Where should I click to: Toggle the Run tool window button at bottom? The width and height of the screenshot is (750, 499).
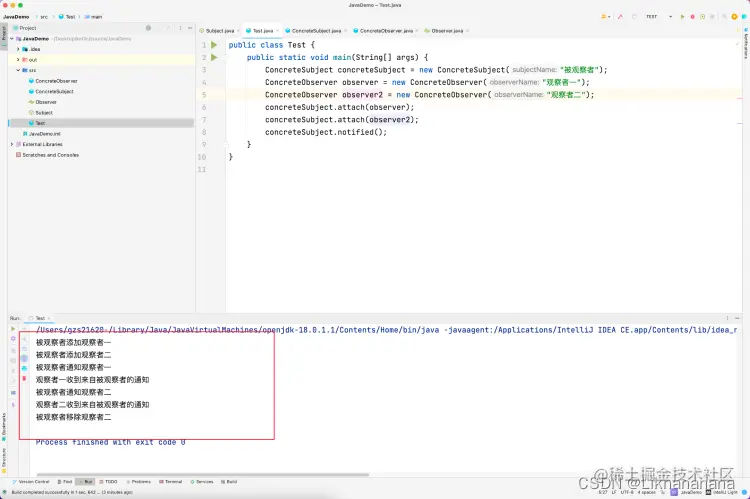click(86, 482)
